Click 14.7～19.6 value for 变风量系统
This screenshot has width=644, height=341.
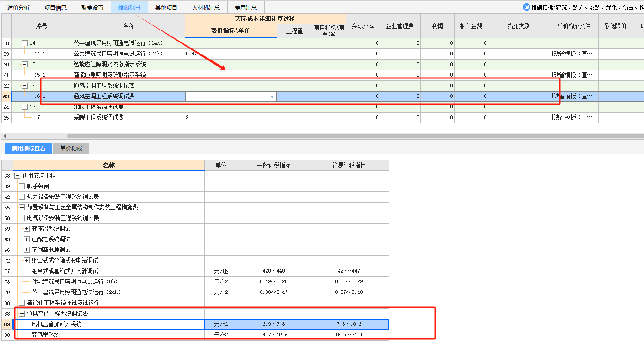tap(274, 335)
